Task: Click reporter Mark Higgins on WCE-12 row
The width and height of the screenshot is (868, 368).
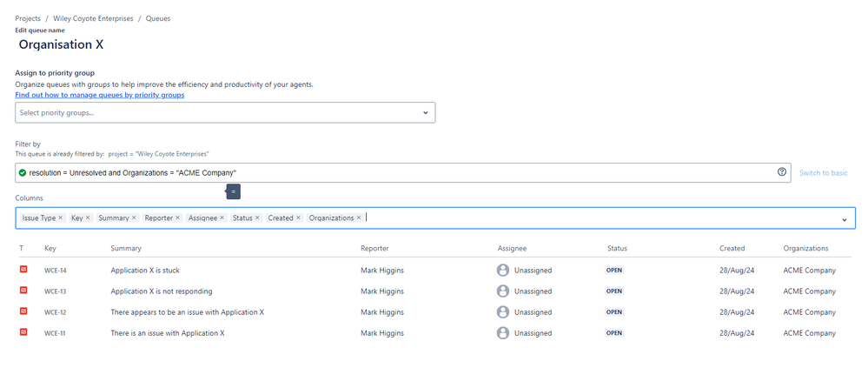Action: coord(382,312)
